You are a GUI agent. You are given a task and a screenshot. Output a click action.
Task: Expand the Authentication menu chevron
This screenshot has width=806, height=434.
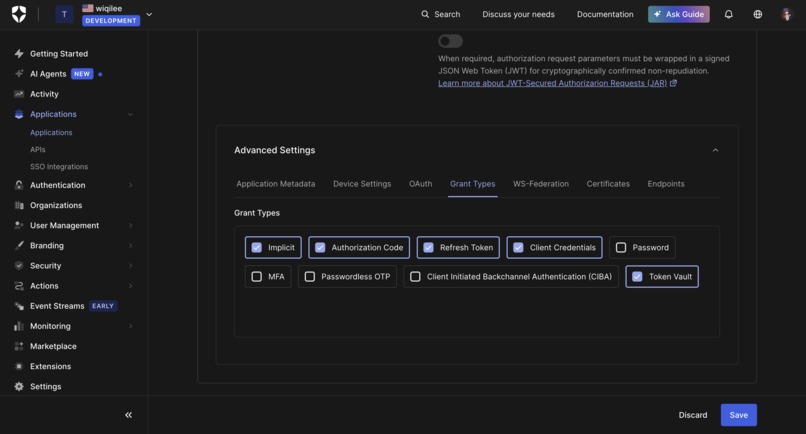pos(131,185)
